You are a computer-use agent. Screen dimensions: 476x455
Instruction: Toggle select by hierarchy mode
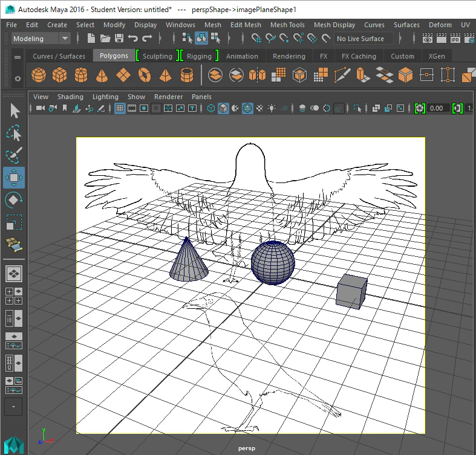coord(187,39)
